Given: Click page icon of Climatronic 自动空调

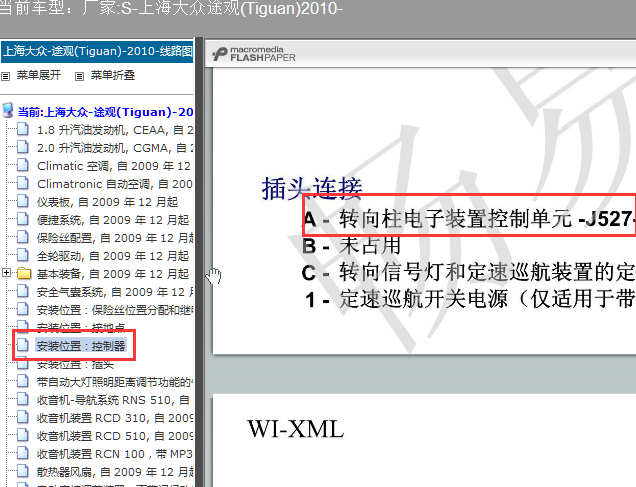Looking at the screenshot, I should pyautogui.click(x=23, y=183).
